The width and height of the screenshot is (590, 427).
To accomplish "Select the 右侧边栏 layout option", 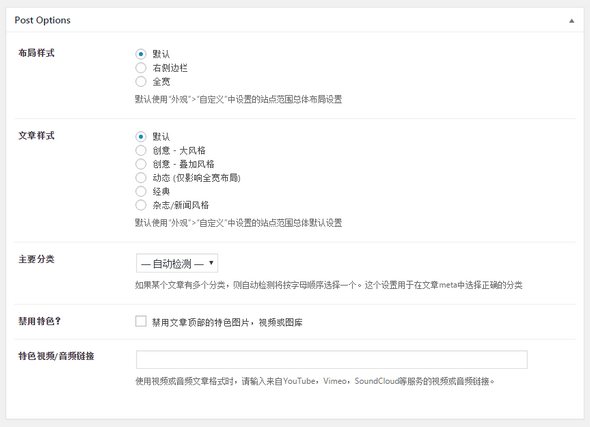I will (141, 68).
